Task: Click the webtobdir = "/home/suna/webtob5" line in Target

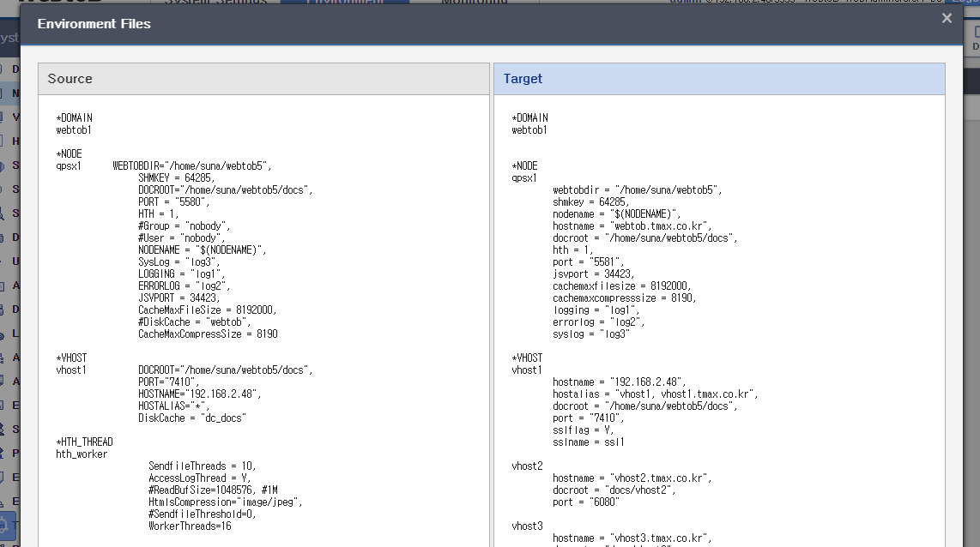Action: 638,189
